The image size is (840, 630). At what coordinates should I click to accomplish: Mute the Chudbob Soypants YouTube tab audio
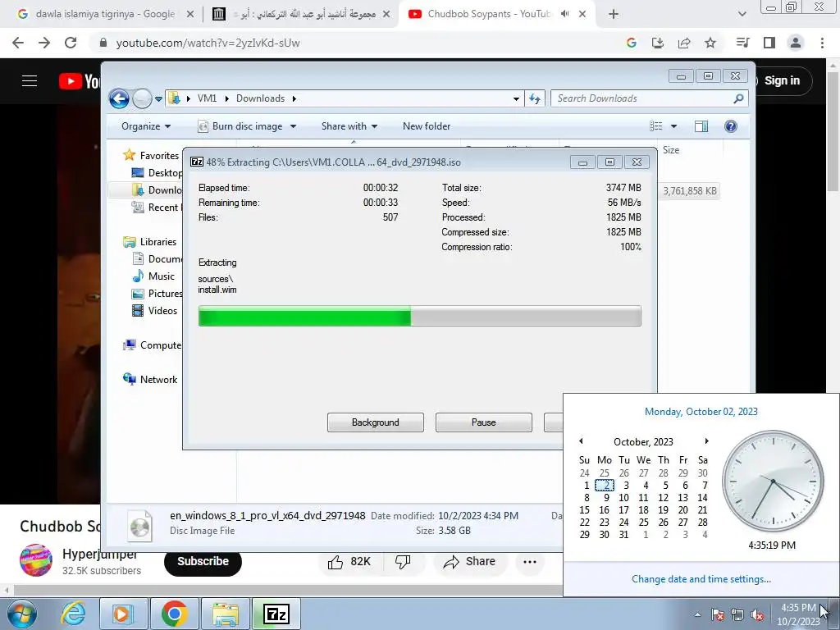click(x=564, y=14)
